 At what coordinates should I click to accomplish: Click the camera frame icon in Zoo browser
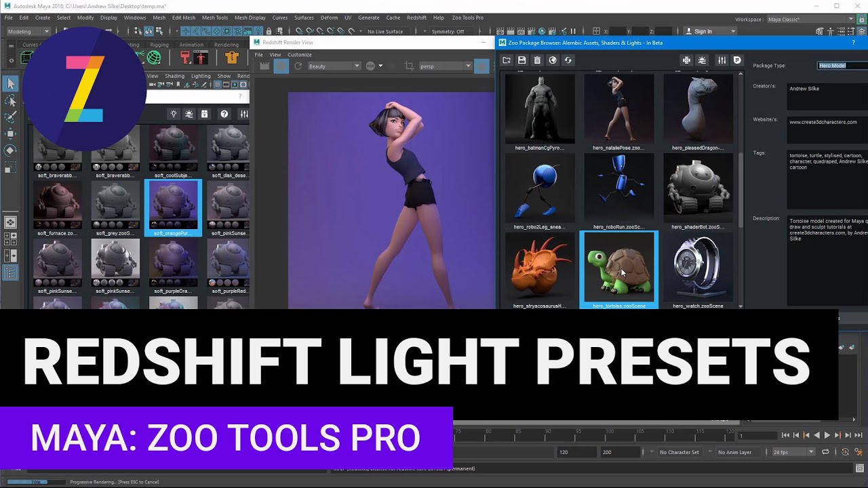coord(686,60)
